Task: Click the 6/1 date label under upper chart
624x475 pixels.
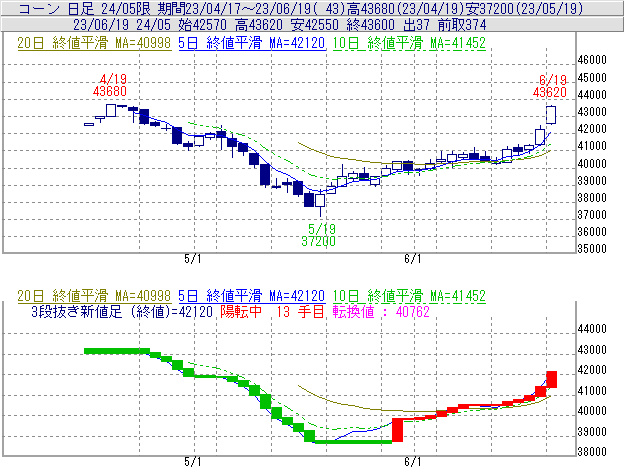Action: [413, 259]
